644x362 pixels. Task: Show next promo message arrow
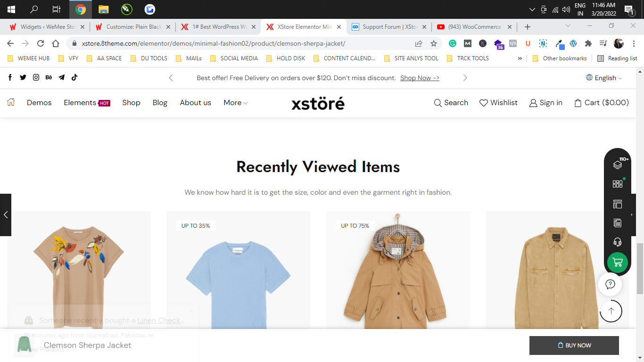pos(465,78)
